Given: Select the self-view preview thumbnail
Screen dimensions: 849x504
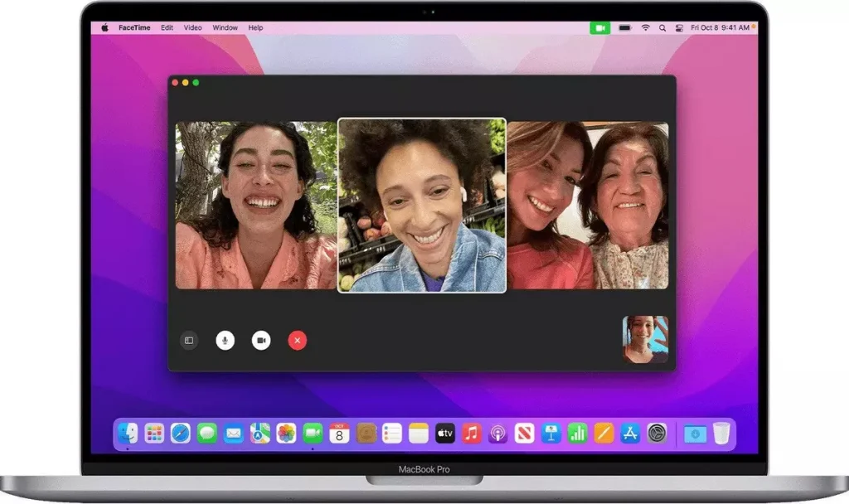Looking at the screenshot, I should [x=645, y=339].
